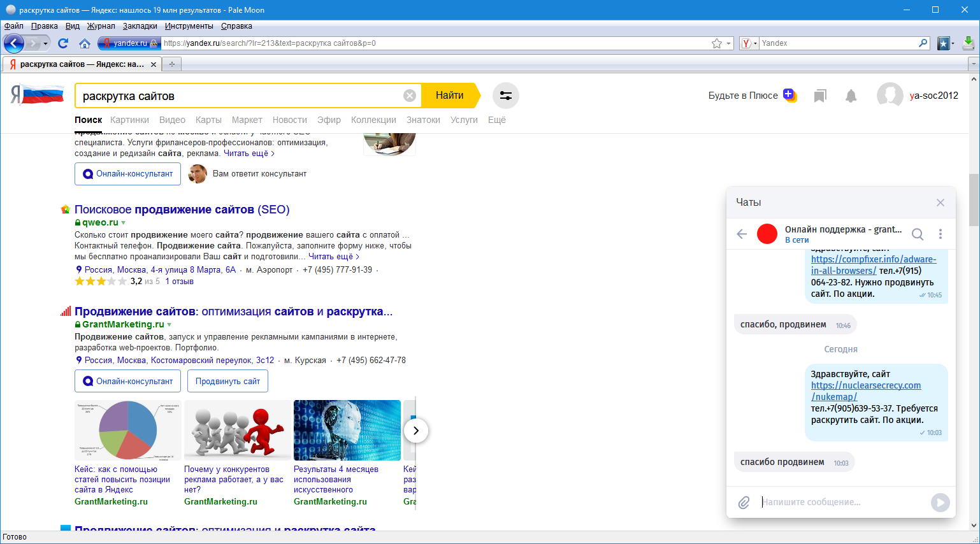Open notifications bell icon

click(x=851, y=96)
